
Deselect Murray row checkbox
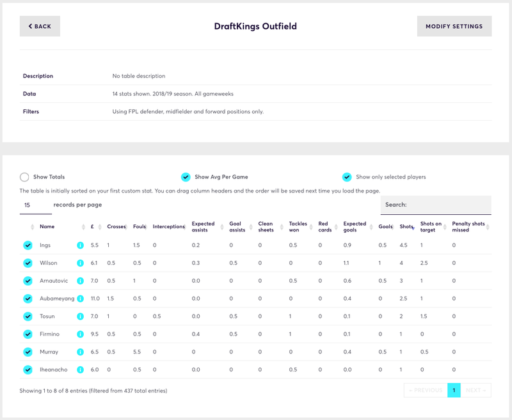point(28,352)
